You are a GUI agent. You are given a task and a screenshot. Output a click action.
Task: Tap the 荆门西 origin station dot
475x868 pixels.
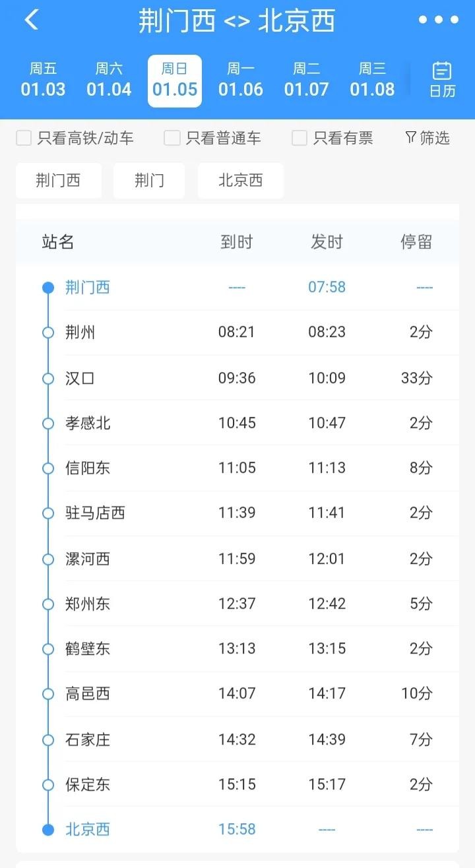(48, 288)
